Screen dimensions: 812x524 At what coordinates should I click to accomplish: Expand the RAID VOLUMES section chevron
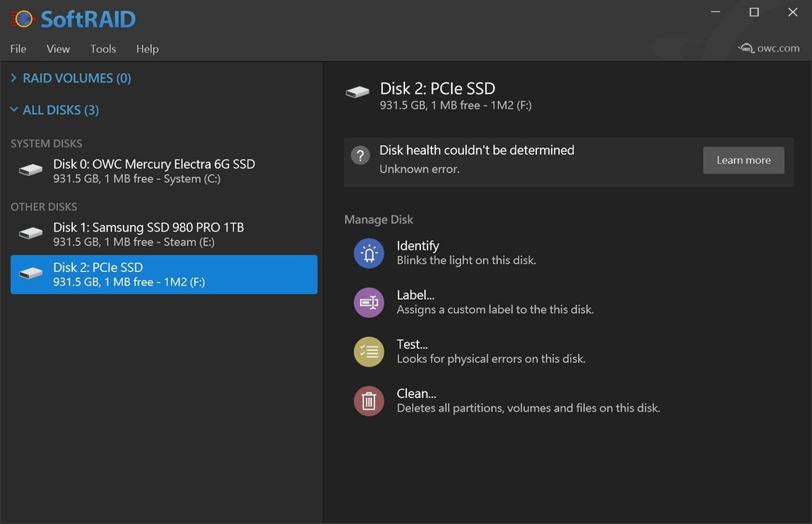click(14, 78)
